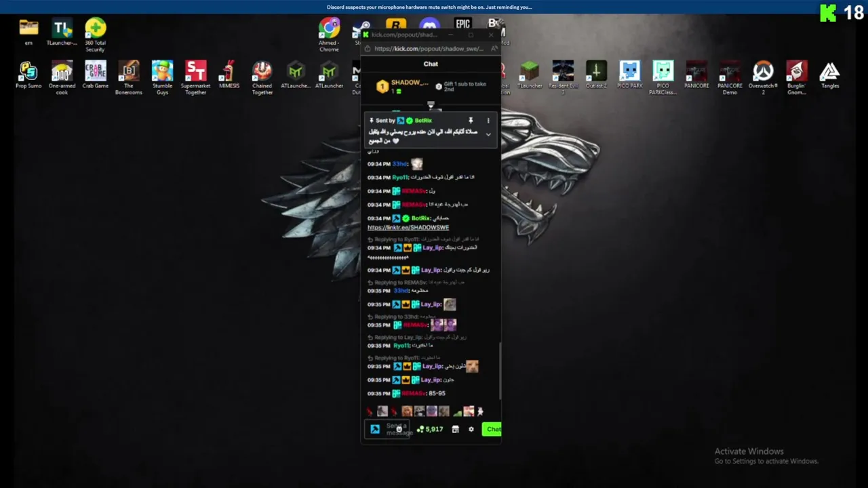This screenshot has height=488, width=868.
Task: Open Outlast 2 desktop shortcut
Action: pyautogui.click(x=596, y=75)
